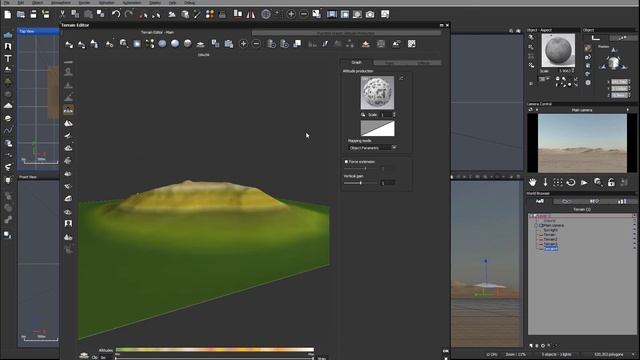Click next camera arrow beside Main camera
The height and width of the screenshot is (360, 640).
click(628, 110)
